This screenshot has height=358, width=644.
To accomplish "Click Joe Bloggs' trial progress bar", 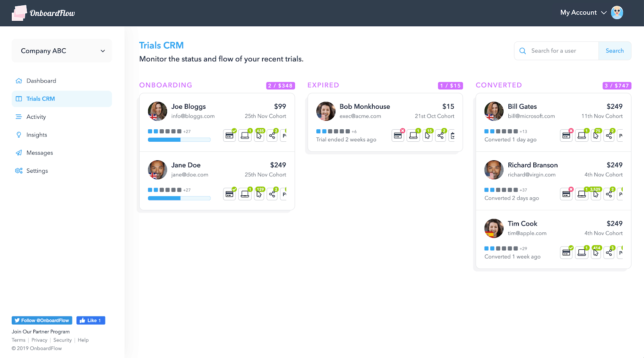I will 179,140.
